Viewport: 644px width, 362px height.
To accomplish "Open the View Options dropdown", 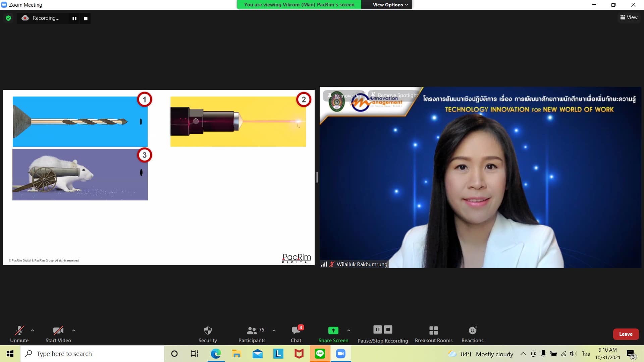I will click(390, 5).
